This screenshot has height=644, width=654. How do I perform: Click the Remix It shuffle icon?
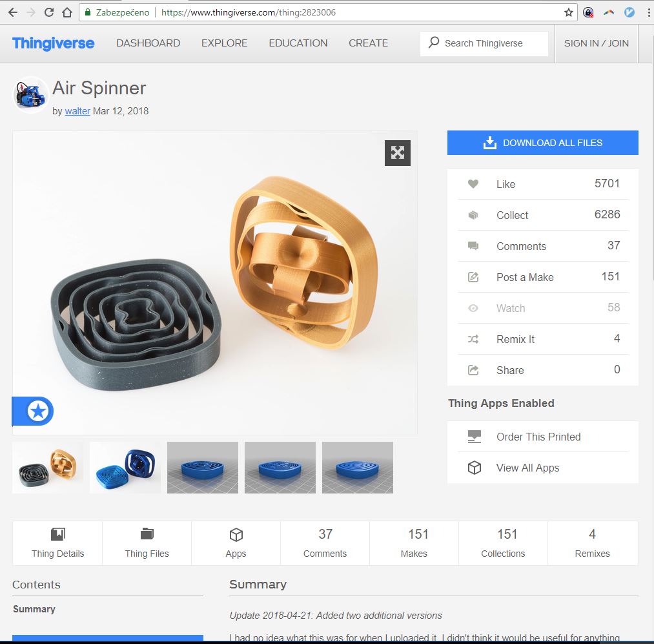click(x=473, y=339)
